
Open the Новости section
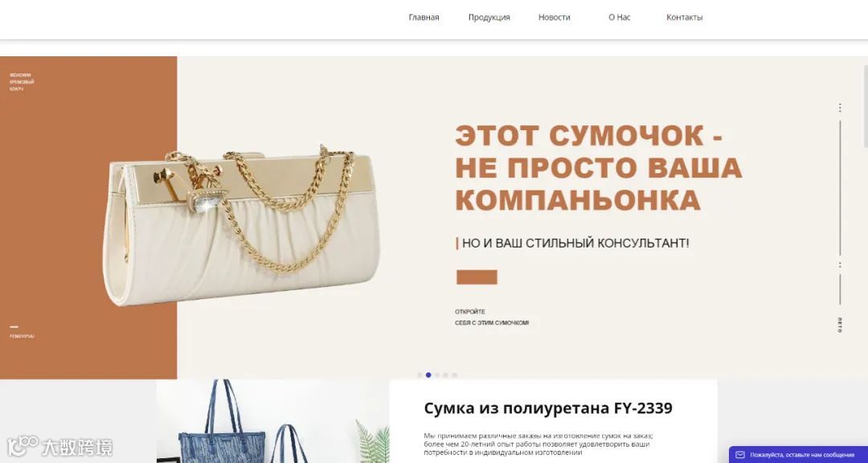point(554,17)
